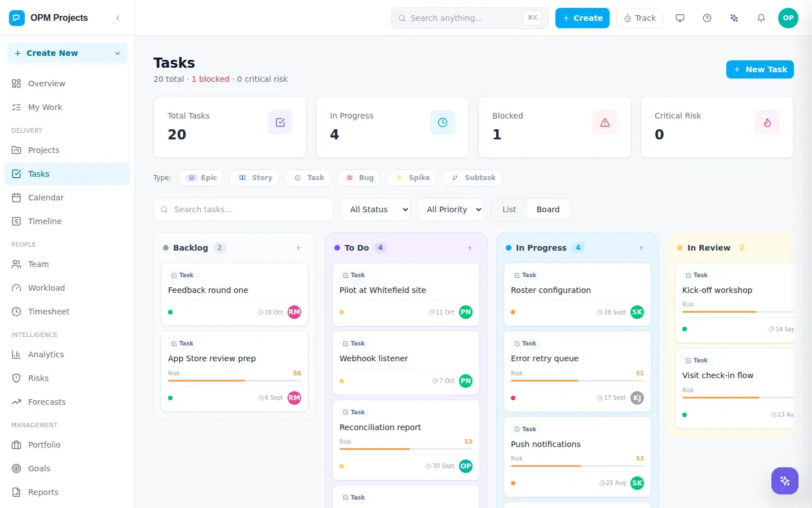This screenshot has height=508, width=812.
Task: Click the monitor display icon in header
Action: [x=680, y=18]
